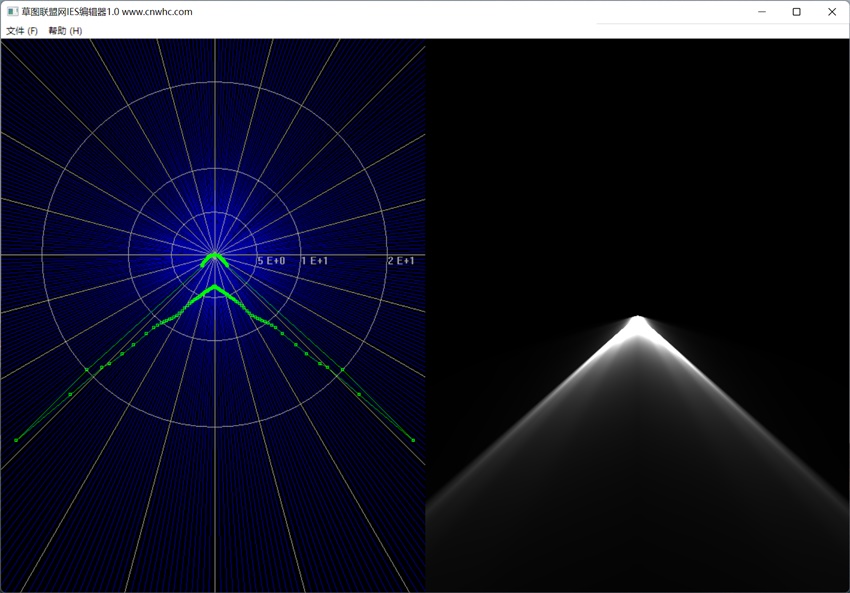The image size is (850, 593).
Task: Open the 帮助 (H) menu
Action: click(65, 31)
